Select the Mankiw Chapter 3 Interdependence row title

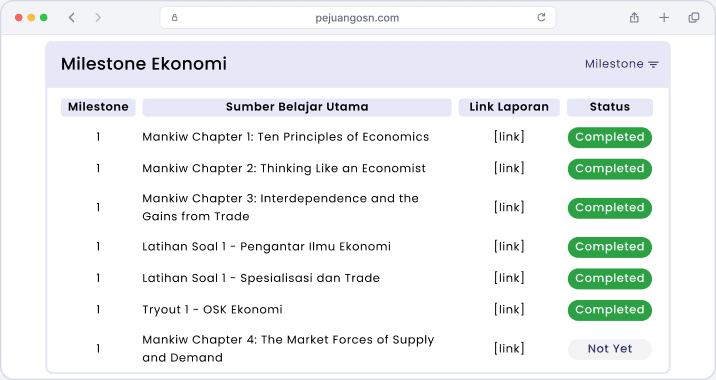[280, 207]
